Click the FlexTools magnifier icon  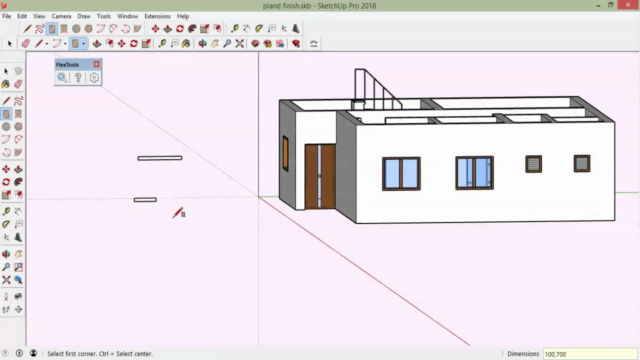[62, 78]
